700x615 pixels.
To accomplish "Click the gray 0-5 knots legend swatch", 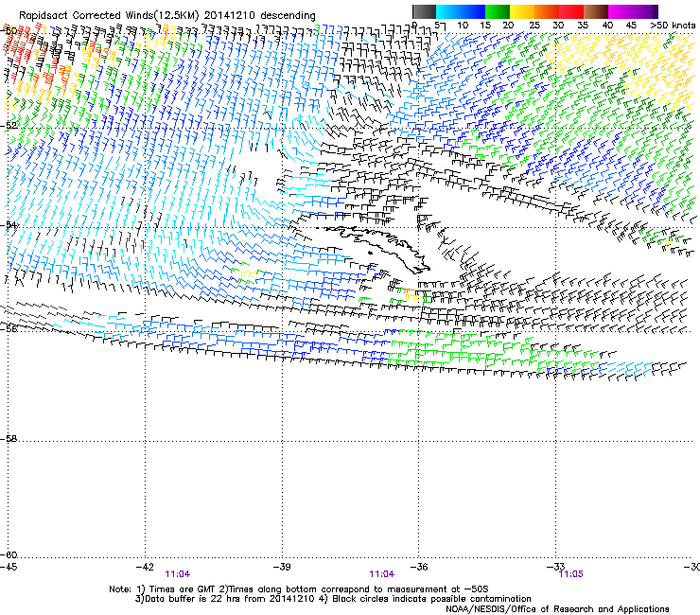I will click(424, 11).
